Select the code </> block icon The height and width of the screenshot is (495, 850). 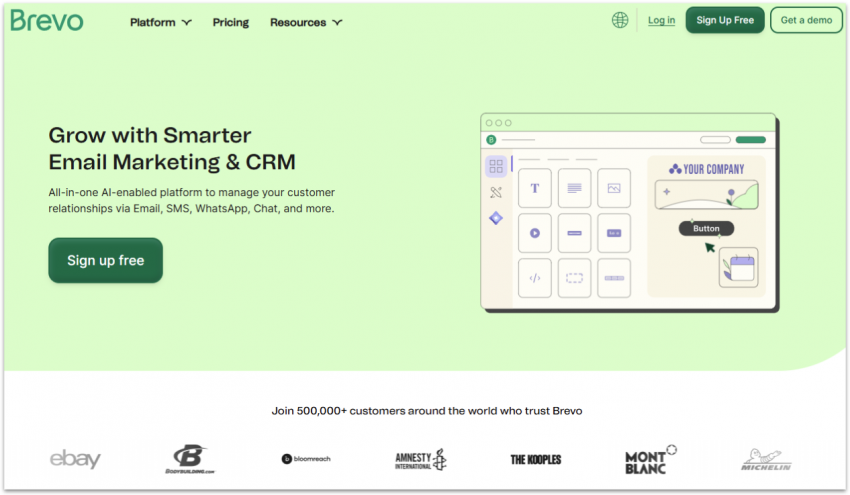click(x=535, y=278)
